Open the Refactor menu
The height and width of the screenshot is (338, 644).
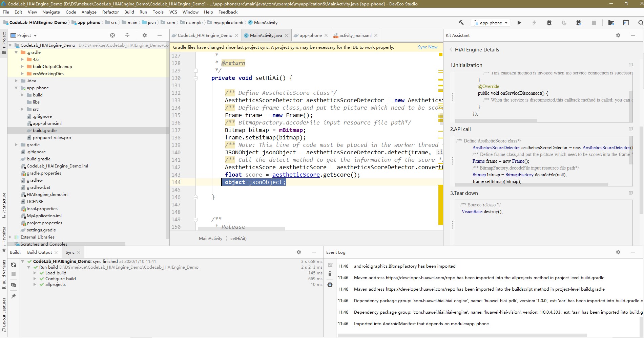click(110, 12)
